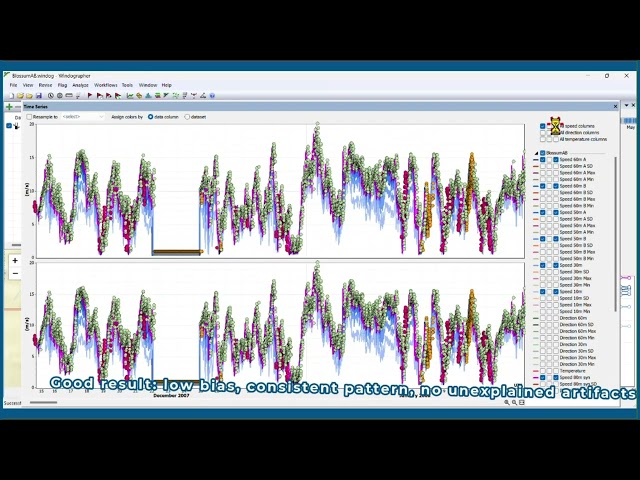The height and width of the screenshot is (480, 640).
Task: Click the fit-to-window icon below the chart
Action: (x=522, y=402)
